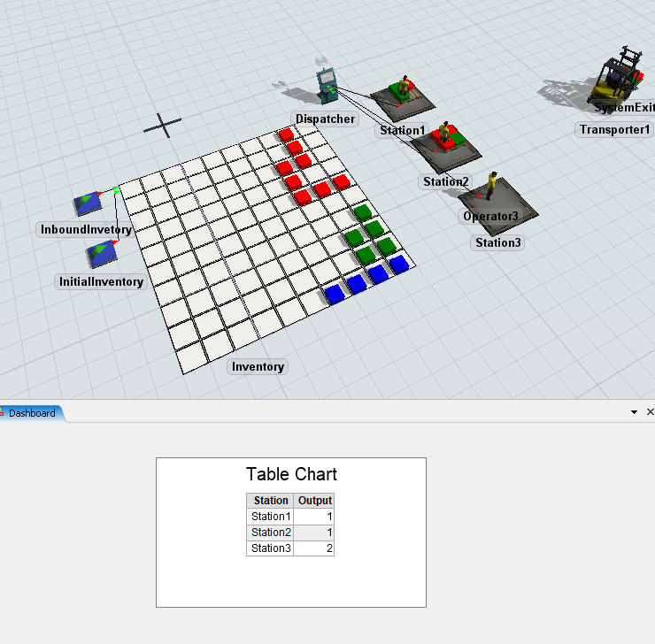This screenshot has width=655, height=644.
Task: Click the Station3 name label
Action: tap(498, 243)
